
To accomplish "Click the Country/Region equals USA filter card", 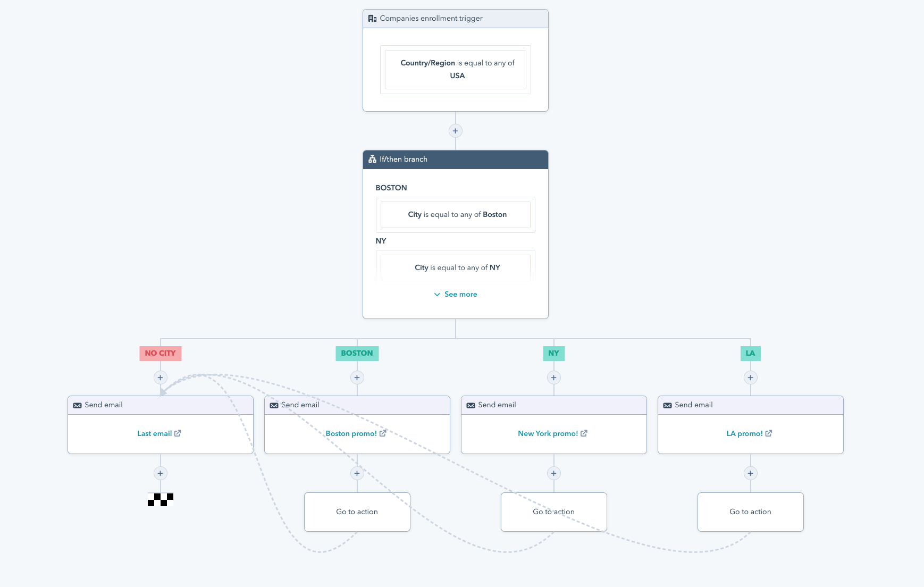I will point(455,69).
